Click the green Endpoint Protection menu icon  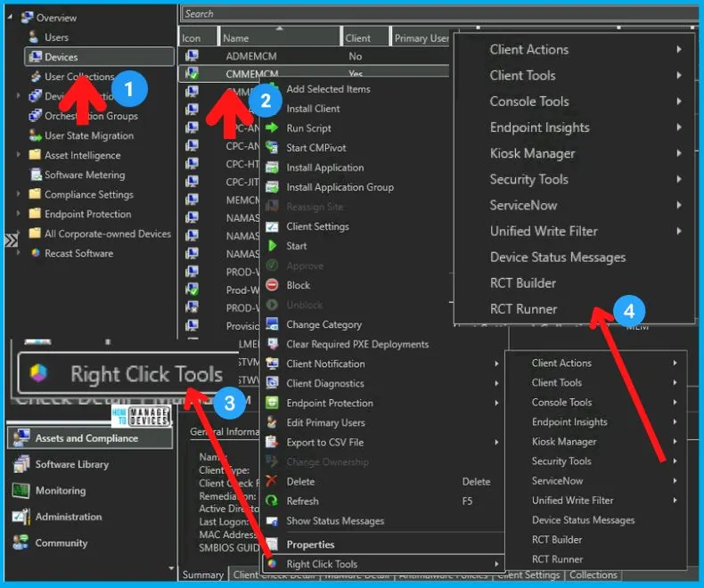tap(272, 403)
